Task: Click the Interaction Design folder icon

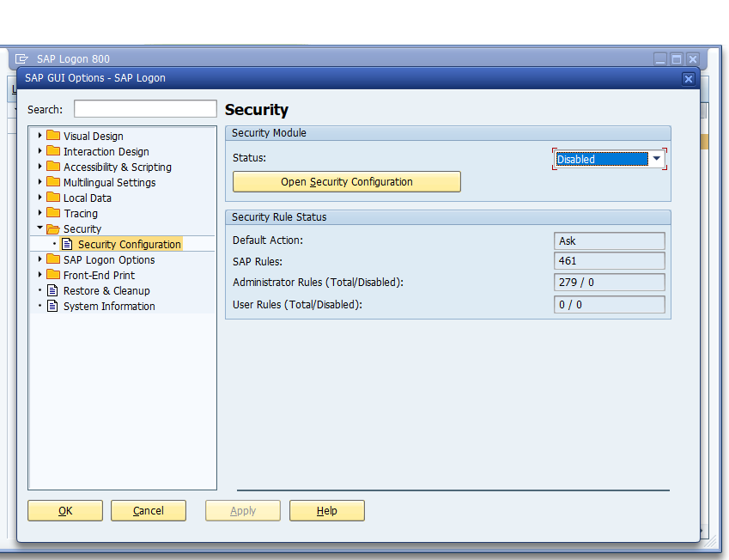Action: 53,151
